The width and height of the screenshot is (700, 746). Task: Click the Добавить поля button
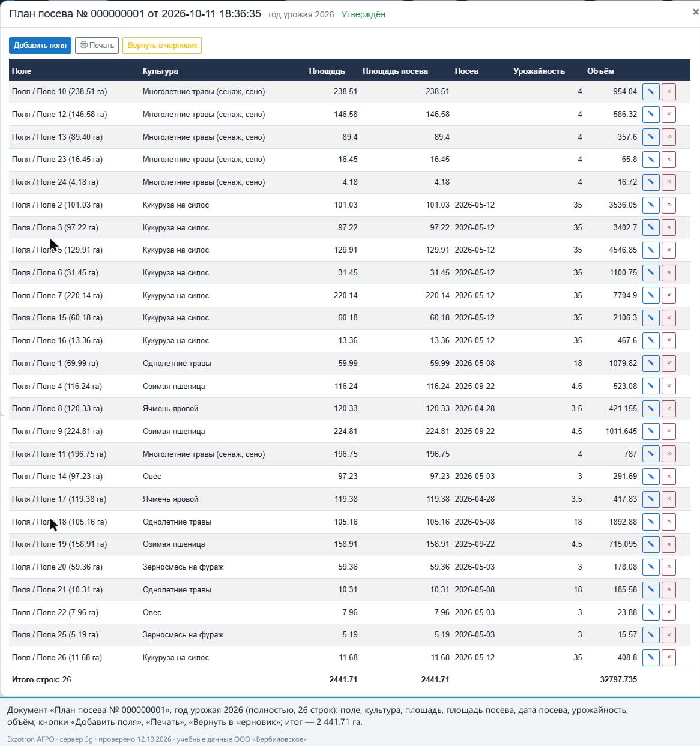click(x=40, y=46)
